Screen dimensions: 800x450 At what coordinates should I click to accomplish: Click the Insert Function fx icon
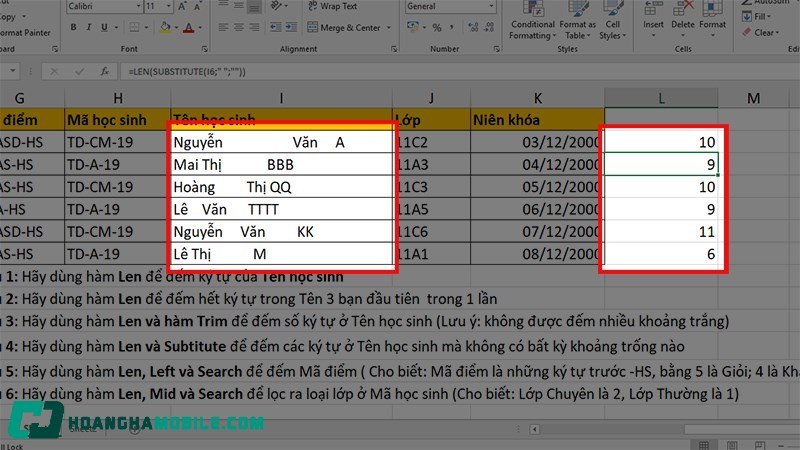click(102, 72)
